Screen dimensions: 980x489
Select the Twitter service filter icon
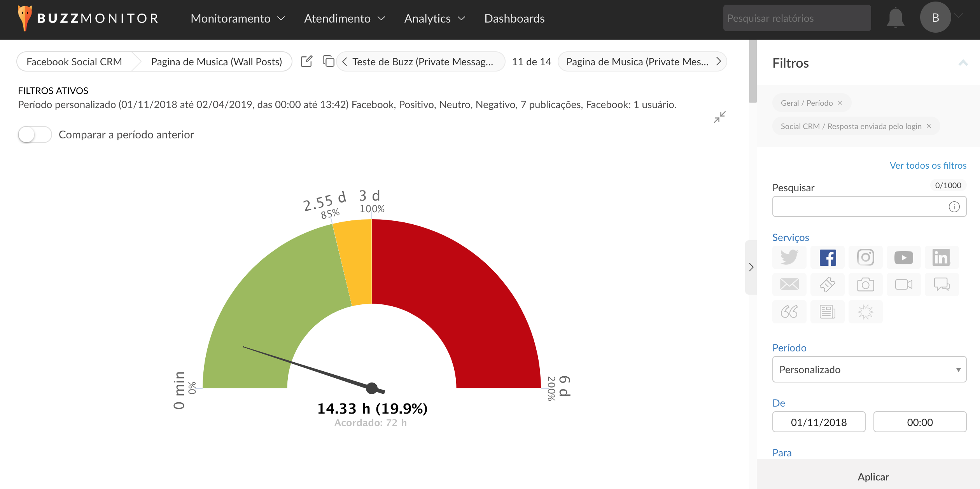tap(789, 257)
